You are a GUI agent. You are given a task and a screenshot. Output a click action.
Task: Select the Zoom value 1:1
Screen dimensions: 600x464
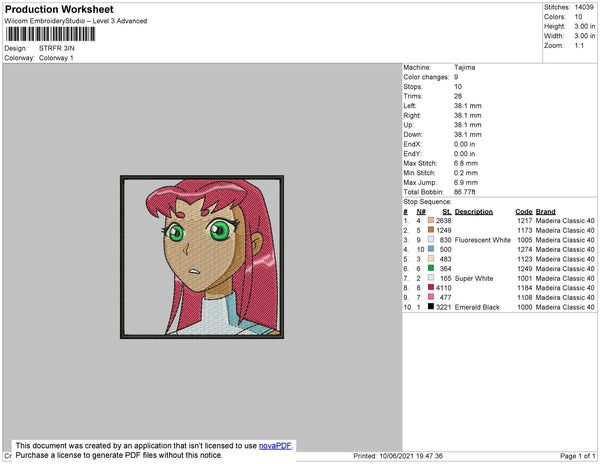tap(579, 46)
